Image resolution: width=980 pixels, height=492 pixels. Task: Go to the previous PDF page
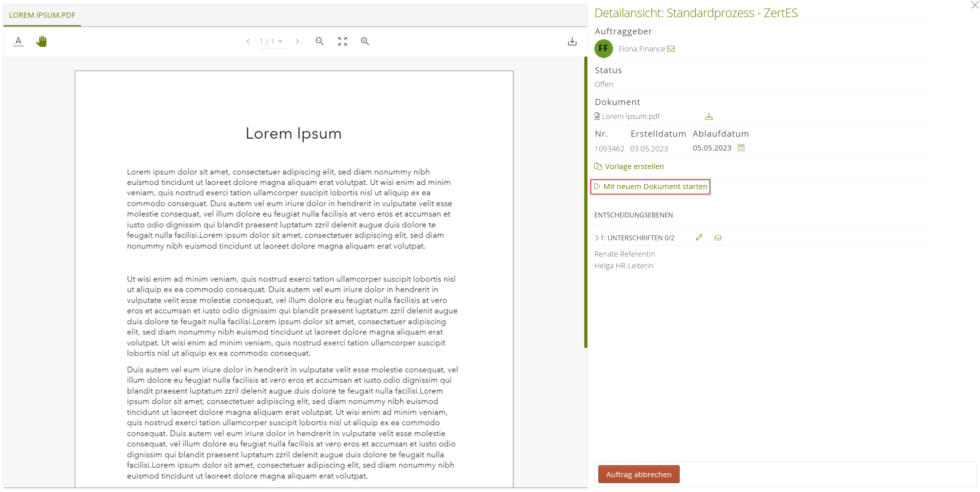(248, 41)
